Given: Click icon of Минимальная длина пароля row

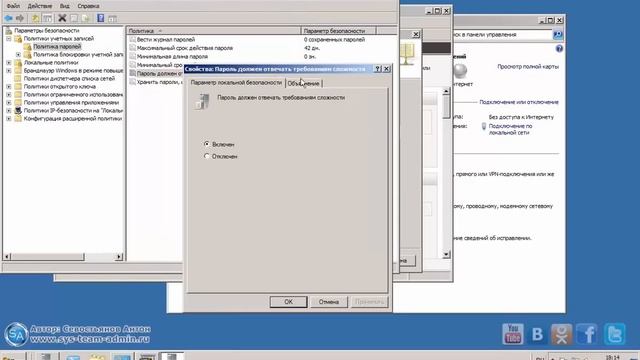Looking at the screenshot, I should click(132, 56).
